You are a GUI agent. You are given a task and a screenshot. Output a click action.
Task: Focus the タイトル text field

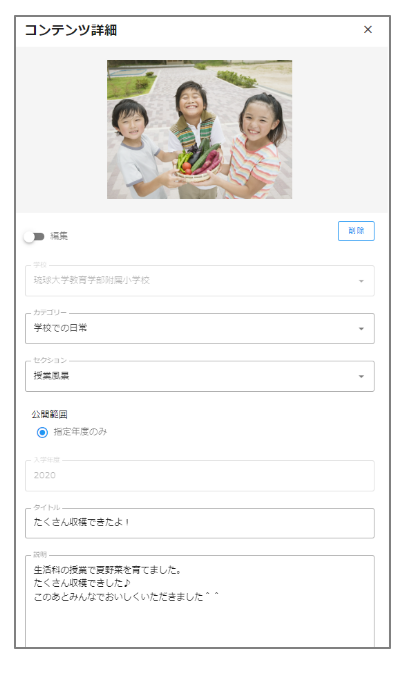200,523
